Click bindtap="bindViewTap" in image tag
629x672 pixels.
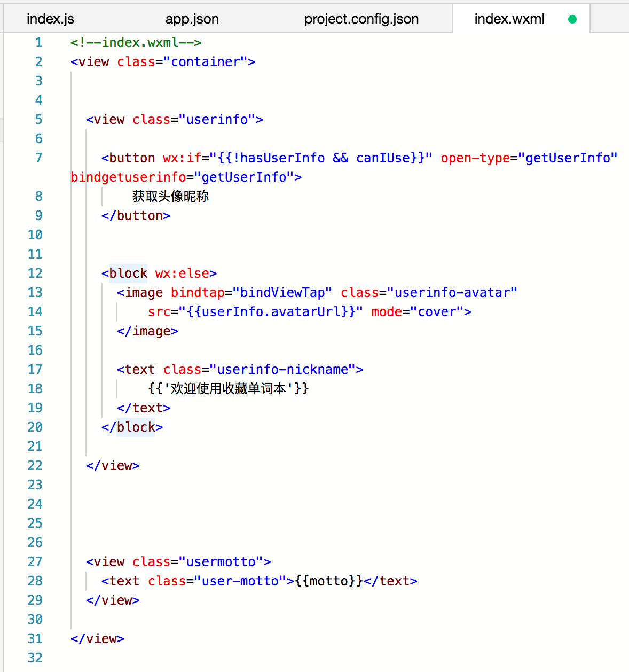pos(251,293)
